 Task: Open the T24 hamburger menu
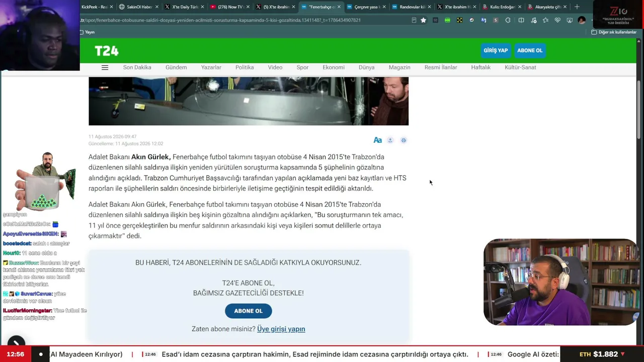pyautogui.click(x=105, y=67)
